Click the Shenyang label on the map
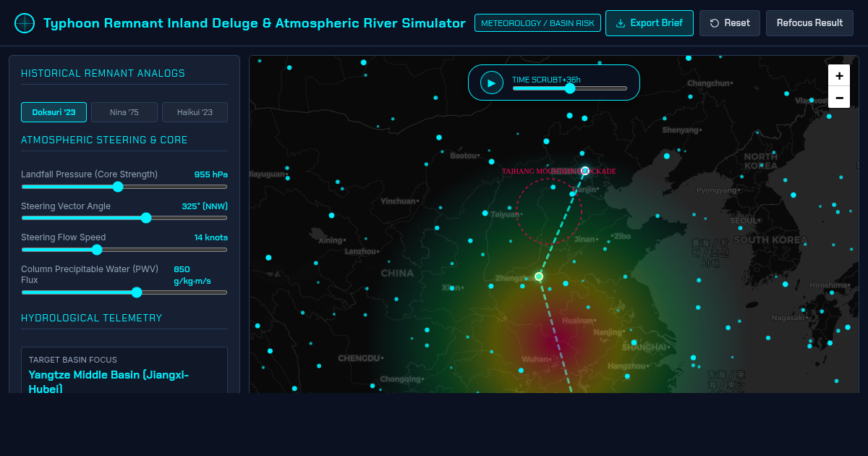This screenshot has width=868, height=456. coord(681,130)
